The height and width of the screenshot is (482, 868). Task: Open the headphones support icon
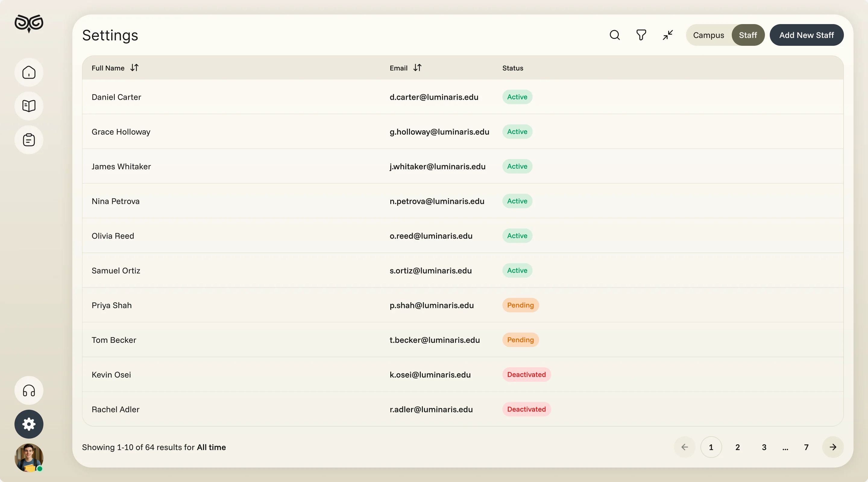click(29, 391)
